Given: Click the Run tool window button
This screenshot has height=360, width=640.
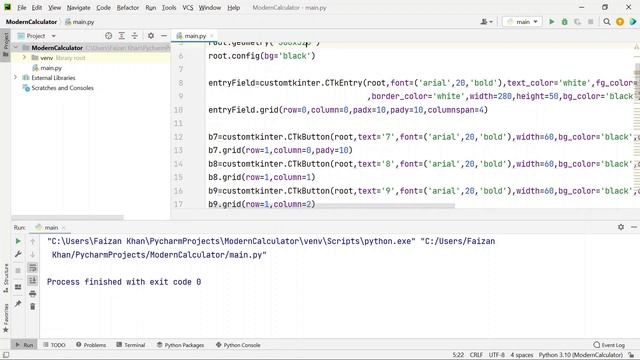Looking at the screenshot, I should (x=24, y=345).
